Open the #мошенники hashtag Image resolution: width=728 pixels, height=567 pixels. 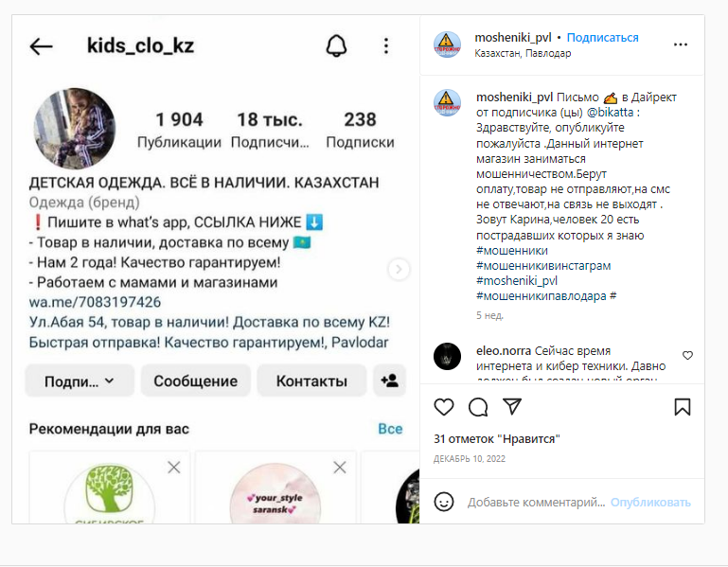(511, 251)
